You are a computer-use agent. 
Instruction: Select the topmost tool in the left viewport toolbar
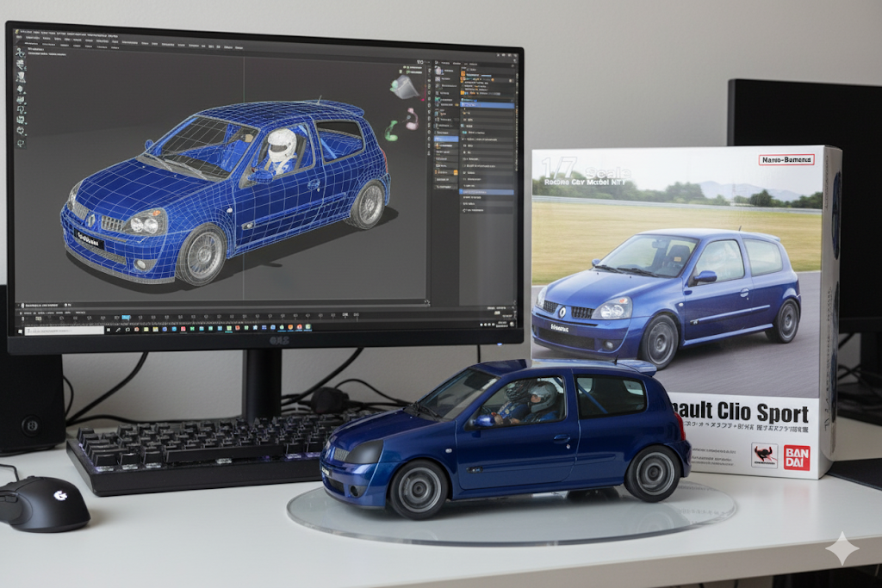coord(19,53)
